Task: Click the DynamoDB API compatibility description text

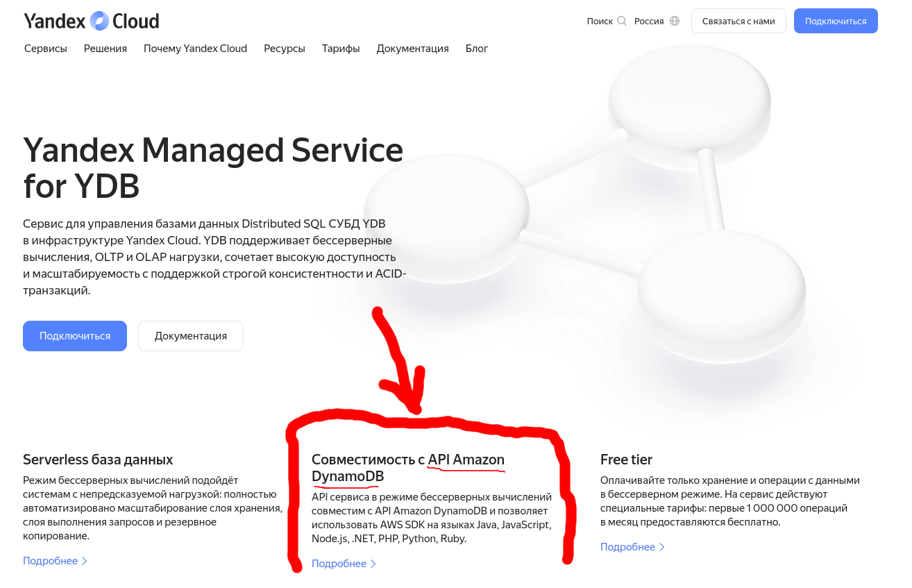Action: point(432,518)
